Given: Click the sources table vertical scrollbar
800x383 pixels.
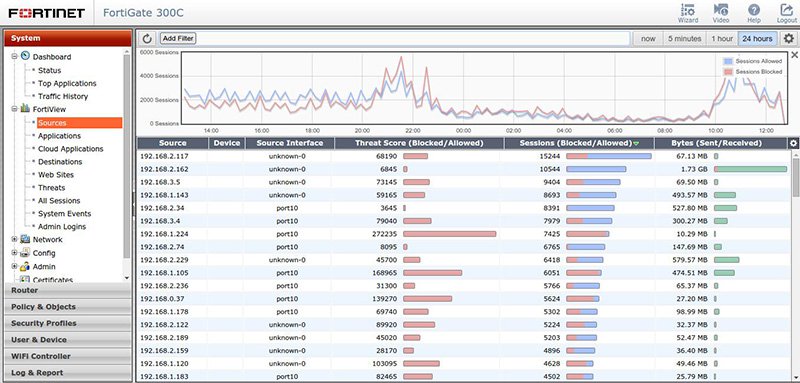Looking at the screenshot, I should tap(796, 176).
